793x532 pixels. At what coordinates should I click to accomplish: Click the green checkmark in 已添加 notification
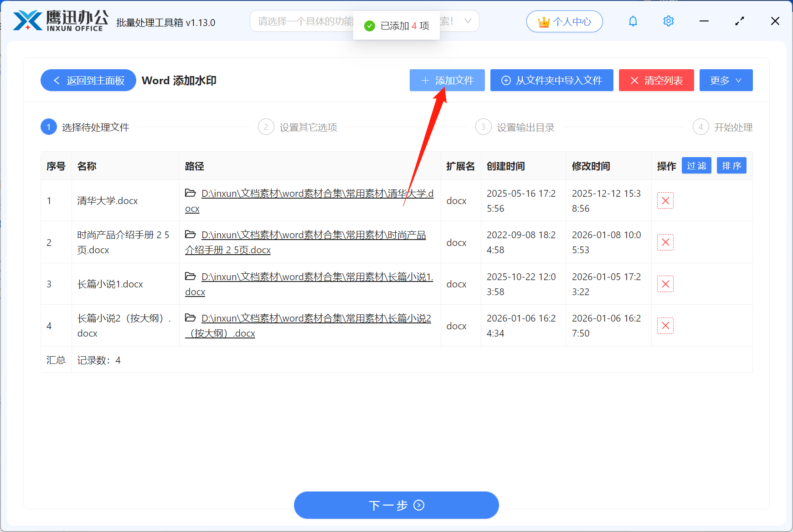[369, 26]
